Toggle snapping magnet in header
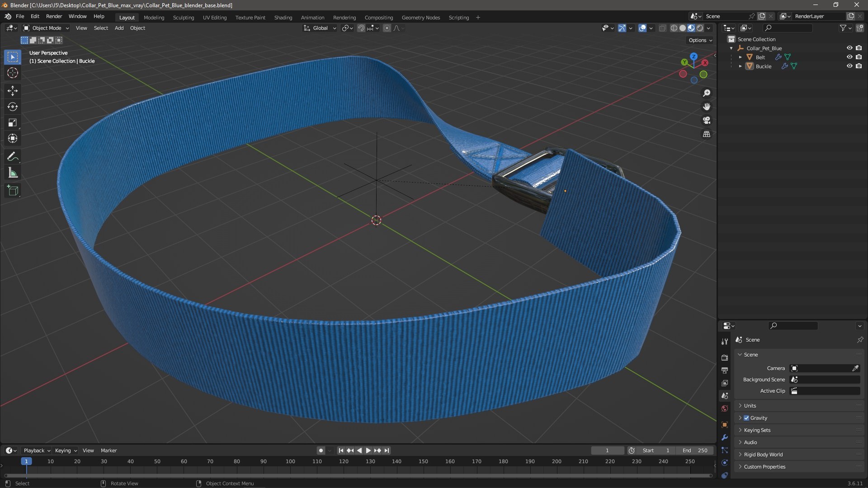Screen dimensions: 868x488 tap(361, 28)
